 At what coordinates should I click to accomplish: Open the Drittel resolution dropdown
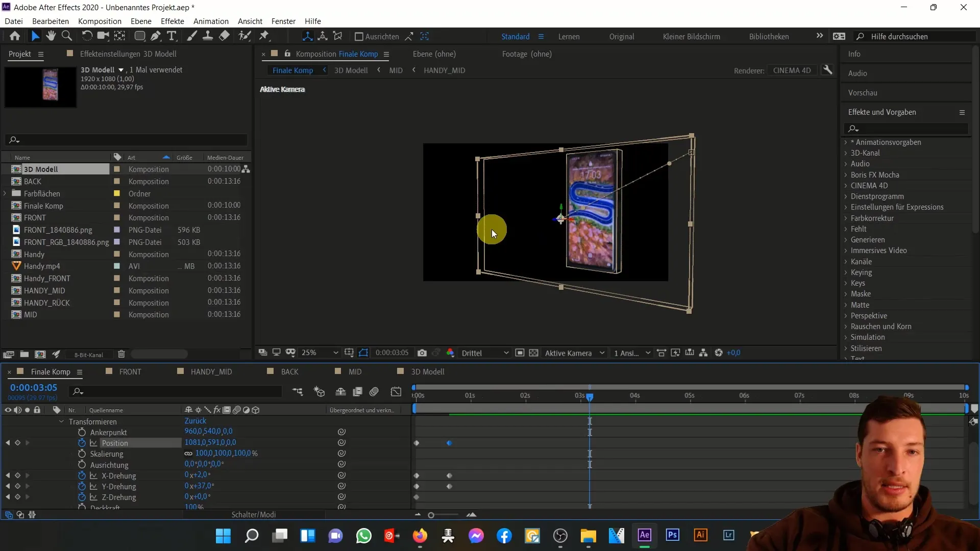(x=485, y=353)
